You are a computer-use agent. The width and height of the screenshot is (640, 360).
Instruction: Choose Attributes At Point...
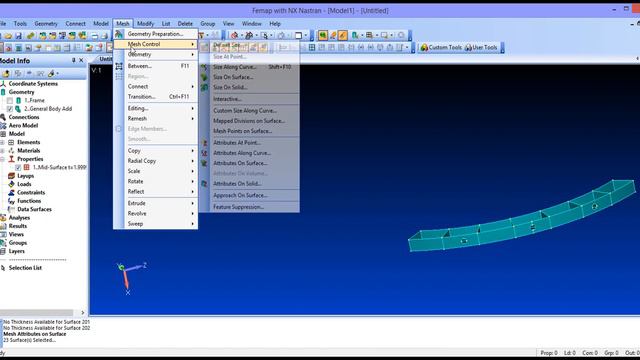249,143
